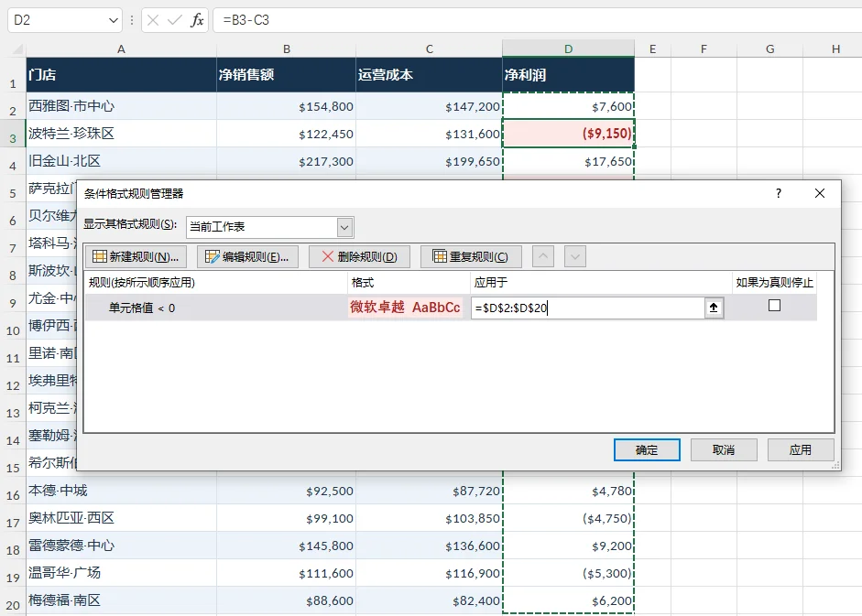Select column E header
Viewport: 862px width, 616px height.
[652, 49]
